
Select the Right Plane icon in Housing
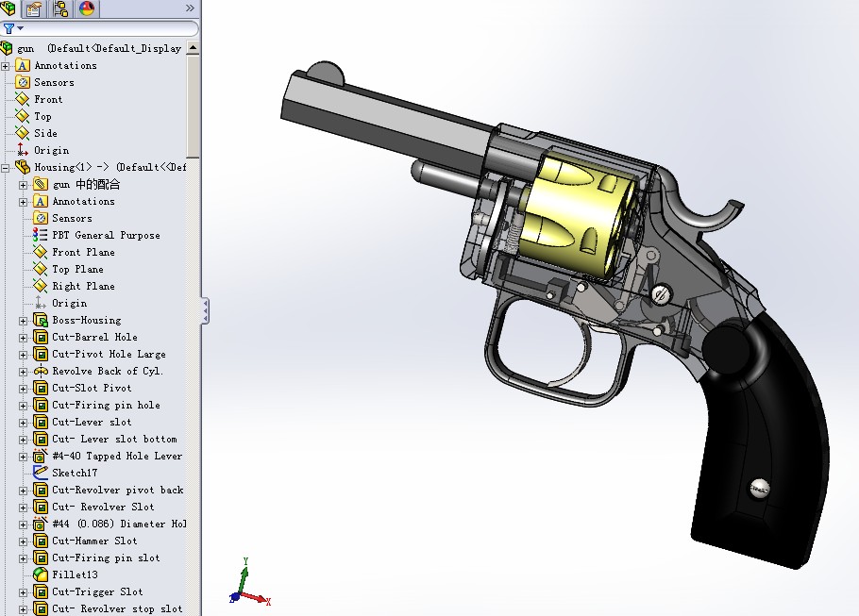click(40, 286)
